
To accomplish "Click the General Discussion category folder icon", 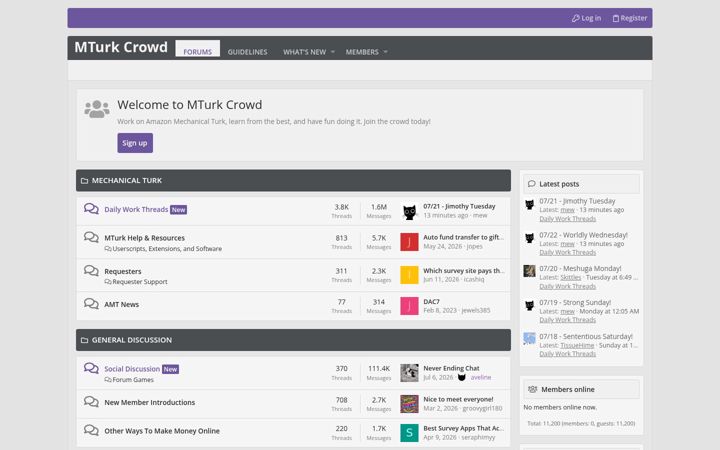I will point(84,340).
